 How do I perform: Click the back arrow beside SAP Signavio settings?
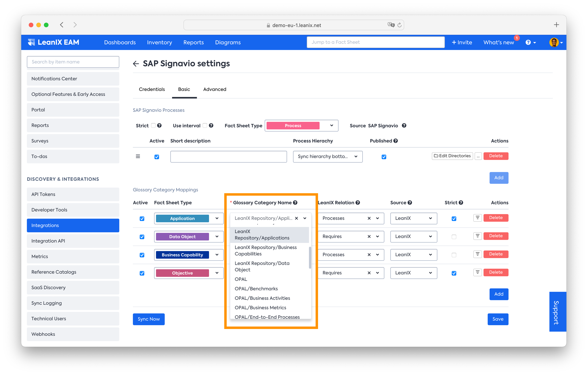[136, 64]
